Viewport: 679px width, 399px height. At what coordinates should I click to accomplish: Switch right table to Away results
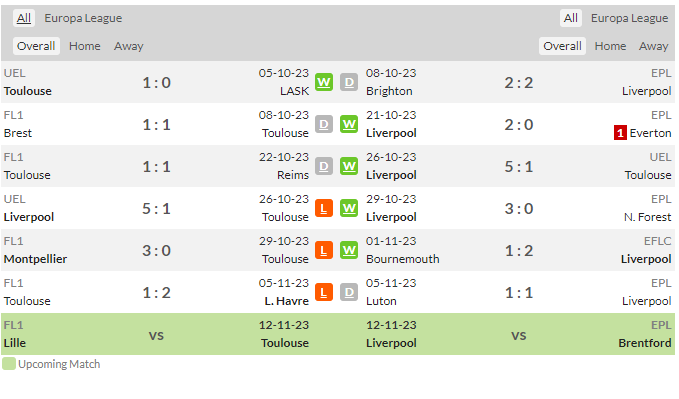coord(653,46)
